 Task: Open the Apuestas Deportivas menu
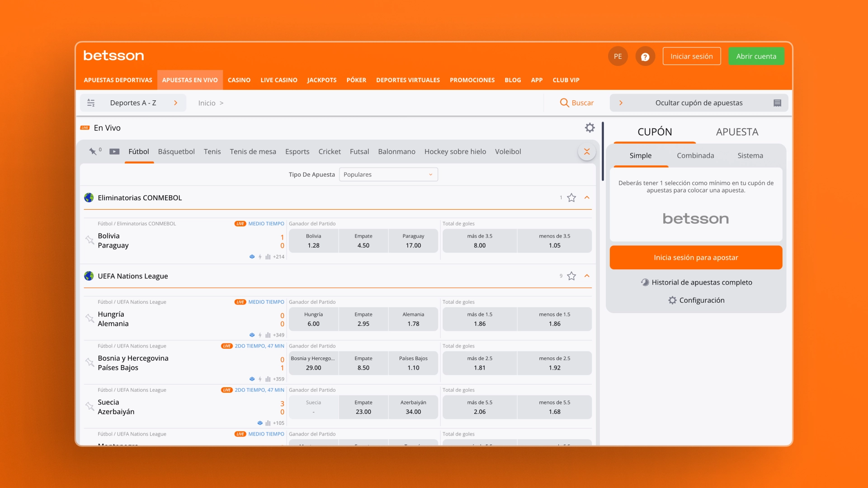[x=118, y=80]
